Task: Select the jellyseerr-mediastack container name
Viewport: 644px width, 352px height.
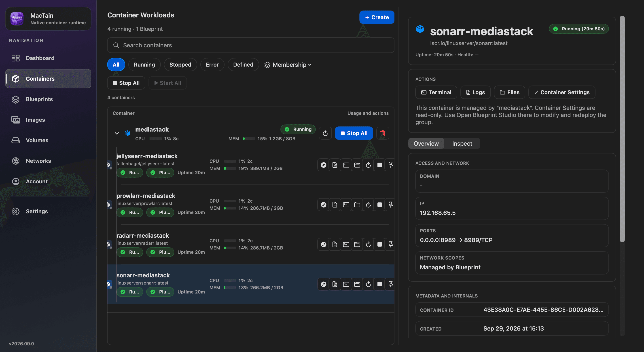Action: coord(147,156)
